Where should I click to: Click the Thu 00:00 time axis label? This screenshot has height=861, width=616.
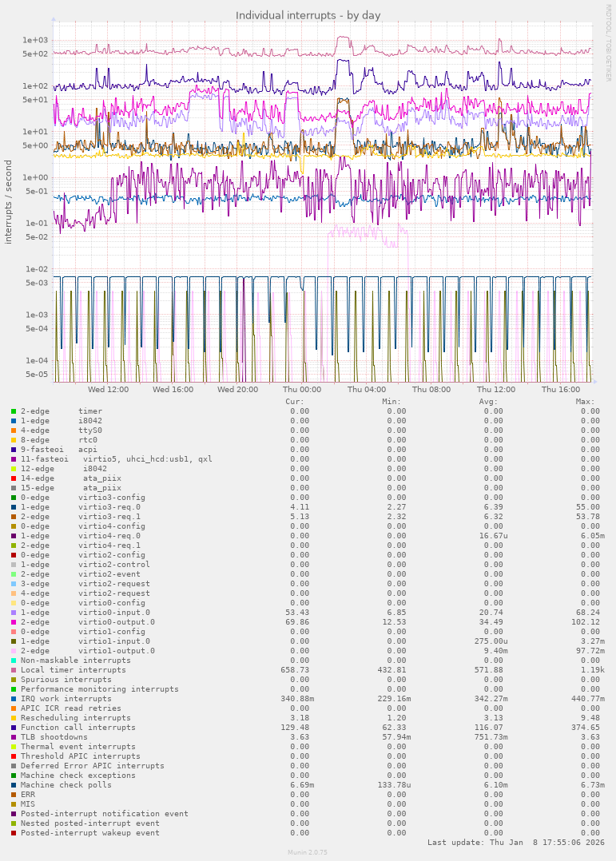302,390
